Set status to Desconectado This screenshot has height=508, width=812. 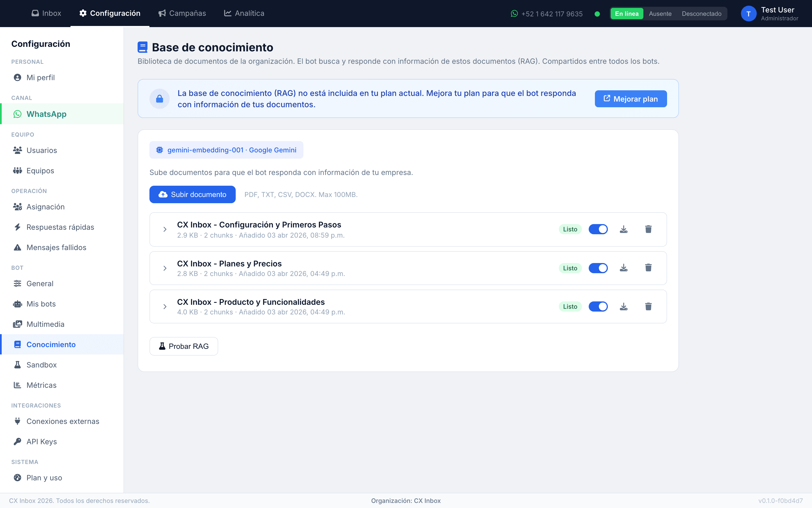[701, 14]
